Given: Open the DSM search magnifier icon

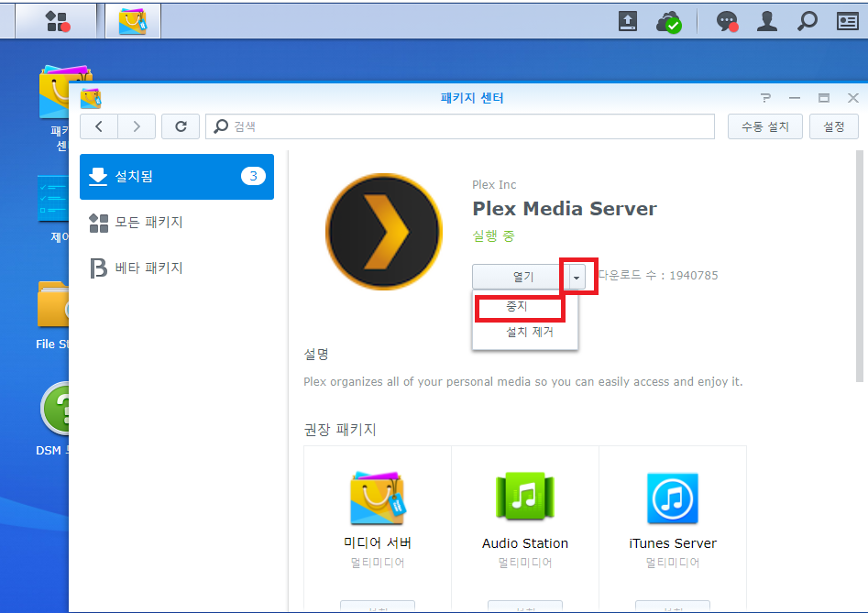Looking at the screenshot, I should [808, 21].
